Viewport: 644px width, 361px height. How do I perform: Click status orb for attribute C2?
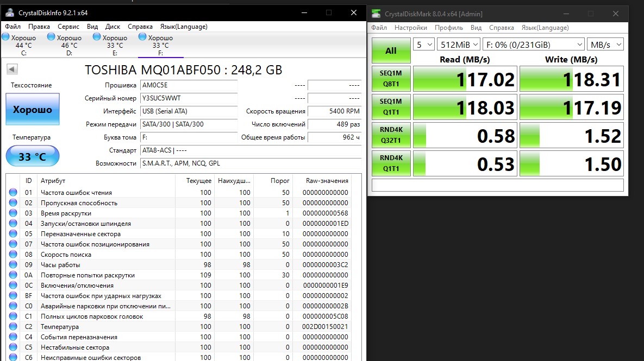(x=13, y=327)
